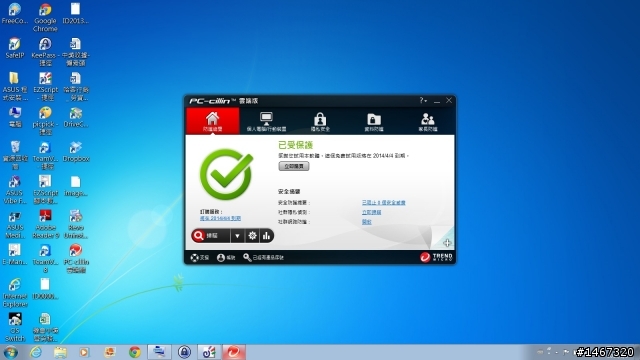Open the data tab with locked folder icon
Screen dimensions: 640x360
coord(374,121)
